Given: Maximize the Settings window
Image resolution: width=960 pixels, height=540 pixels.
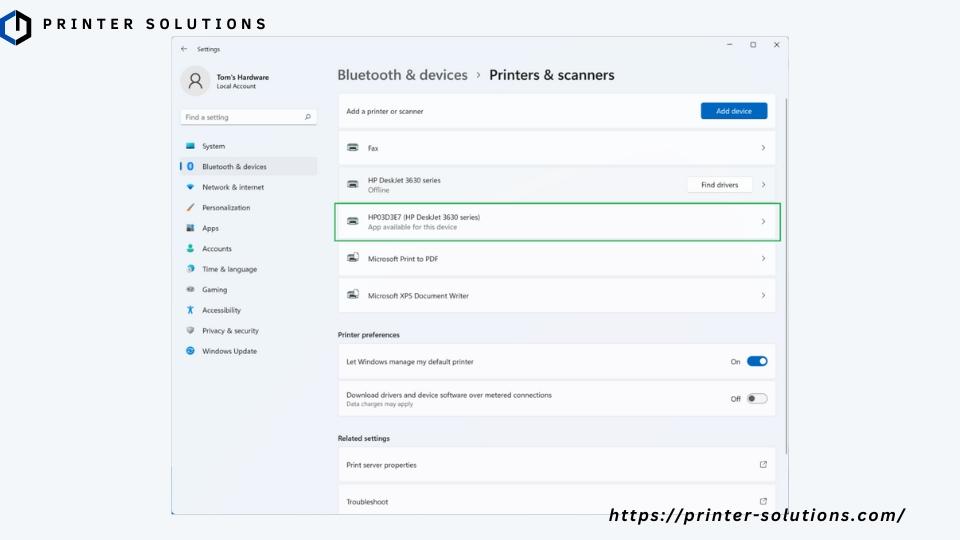Looking at the screenshot, I should pyautogui.click(x=753, y=45).
